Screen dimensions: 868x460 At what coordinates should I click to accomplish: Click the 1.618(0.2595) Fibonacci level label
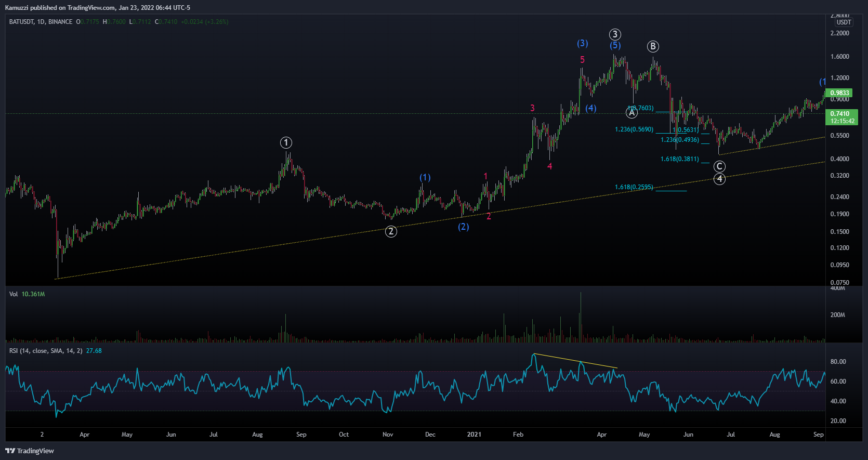click(x=634, y=187)
